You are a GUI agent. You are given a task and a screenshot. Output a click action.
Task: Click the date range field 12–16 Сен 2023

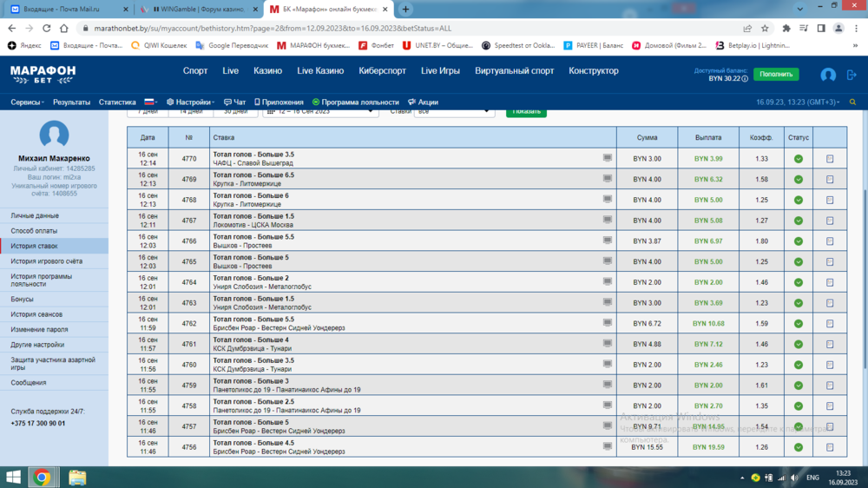coord(320,112)
